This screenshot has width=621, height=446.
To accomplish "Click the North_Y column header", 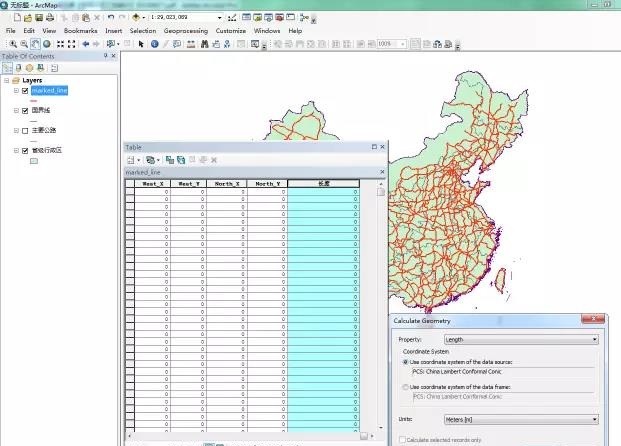I will coord(268,184).
